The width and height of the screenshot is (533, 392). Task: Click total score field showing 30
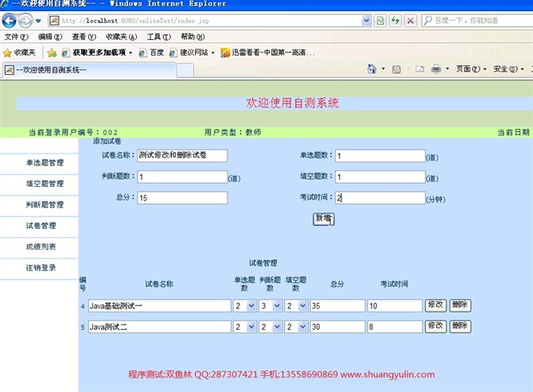tap(337, 327)
